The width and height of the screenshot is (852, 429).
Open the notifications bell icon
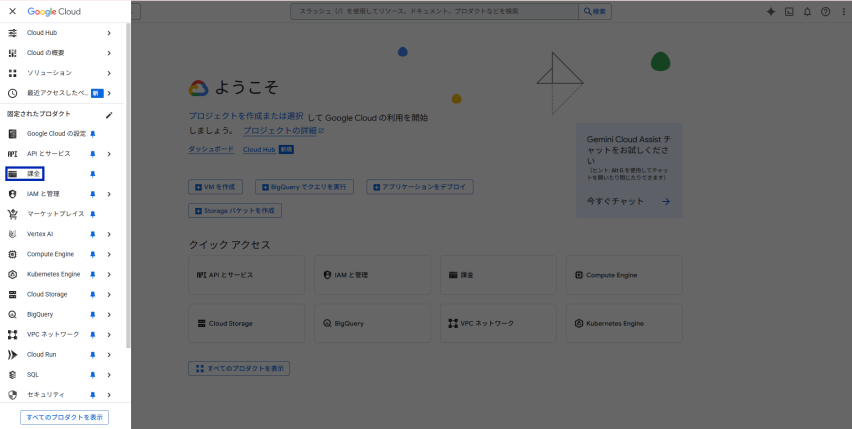pos(807,11)
